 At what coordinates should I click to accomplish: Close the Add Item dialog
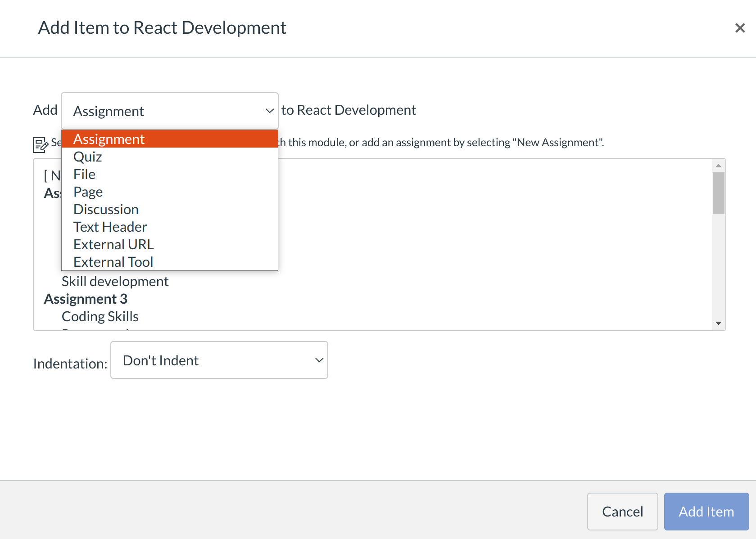coord(740,28)
